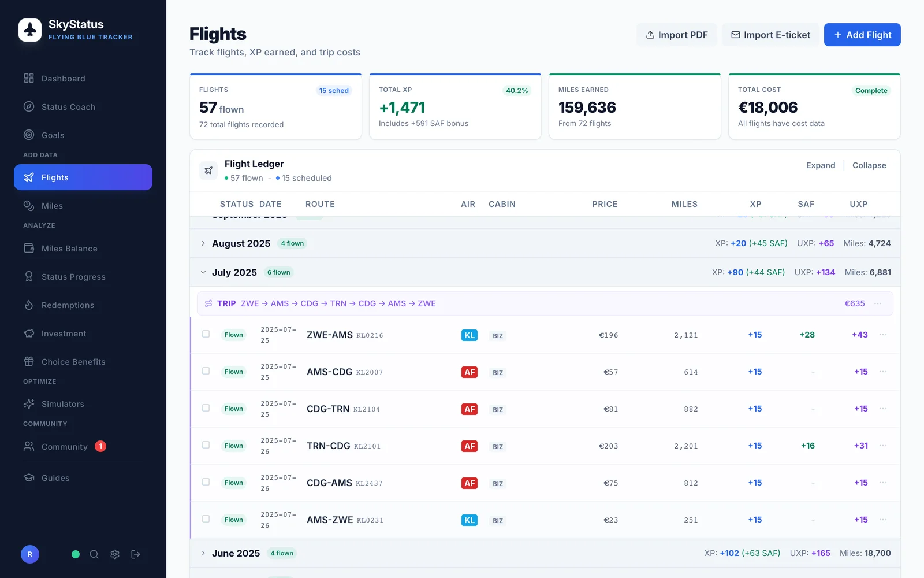This screenshot has height=578, width=924.
Task: Click Collapse in Flight Ledger header
Action: [869, 165]
